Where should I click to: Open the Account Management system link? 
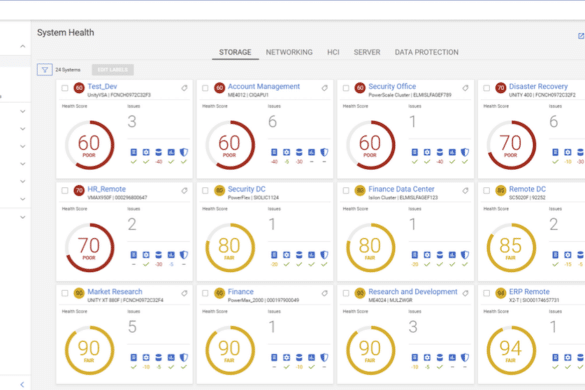pyautogui.click(x=264, y=86)
